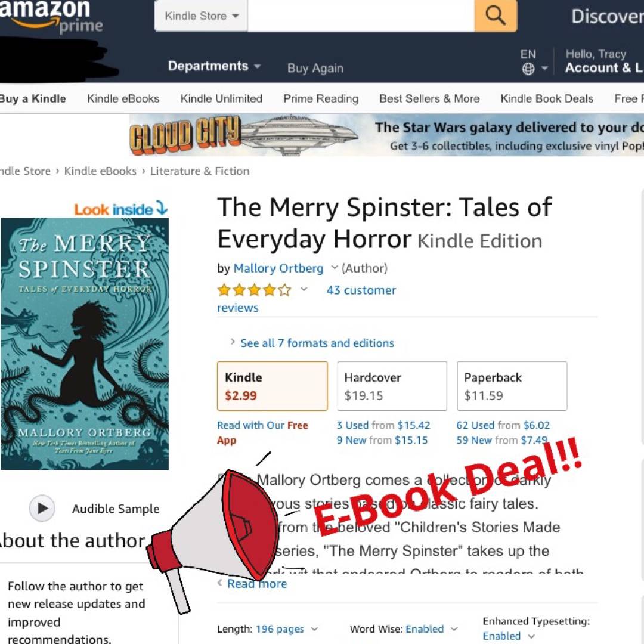
Task: Open the Kindle Unlimited tab
Action: [x=221, y=98]
